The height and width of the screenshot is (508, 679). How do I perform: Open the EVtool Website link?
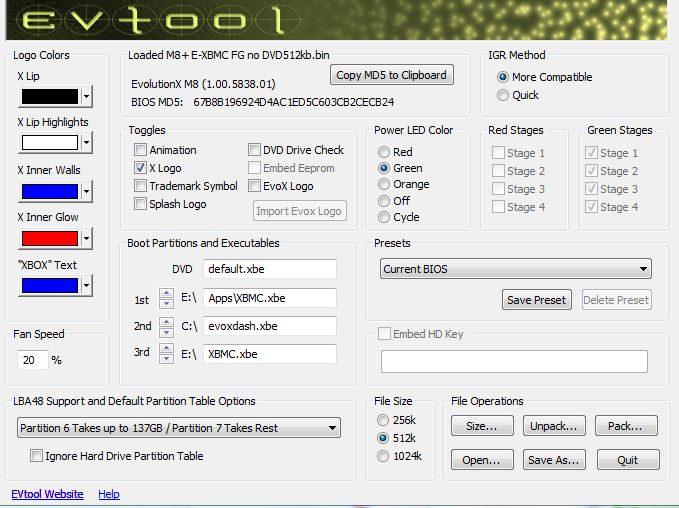[x=47, y=494]
